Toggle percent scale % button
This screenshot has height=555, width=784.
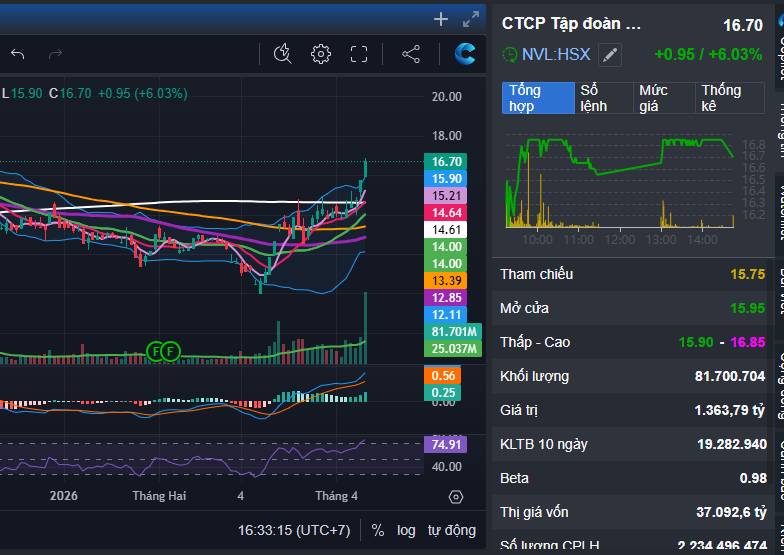point(378,530)
